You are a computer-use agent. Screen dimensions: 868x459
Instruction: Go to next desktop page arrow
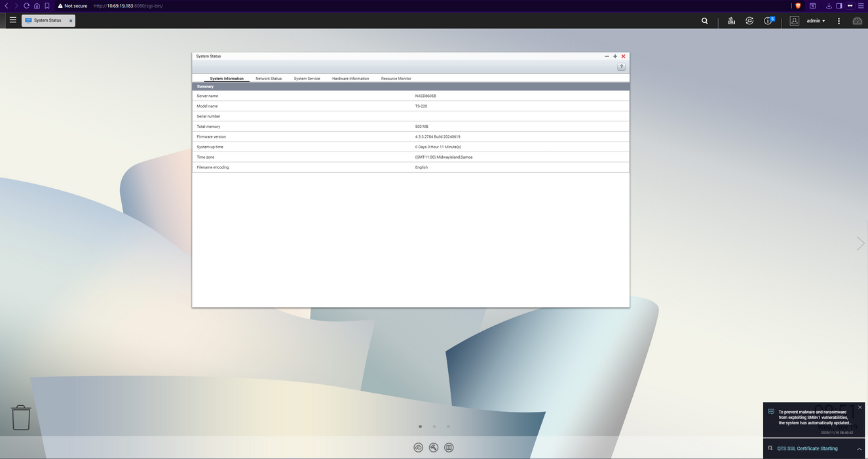pos(860,244)
